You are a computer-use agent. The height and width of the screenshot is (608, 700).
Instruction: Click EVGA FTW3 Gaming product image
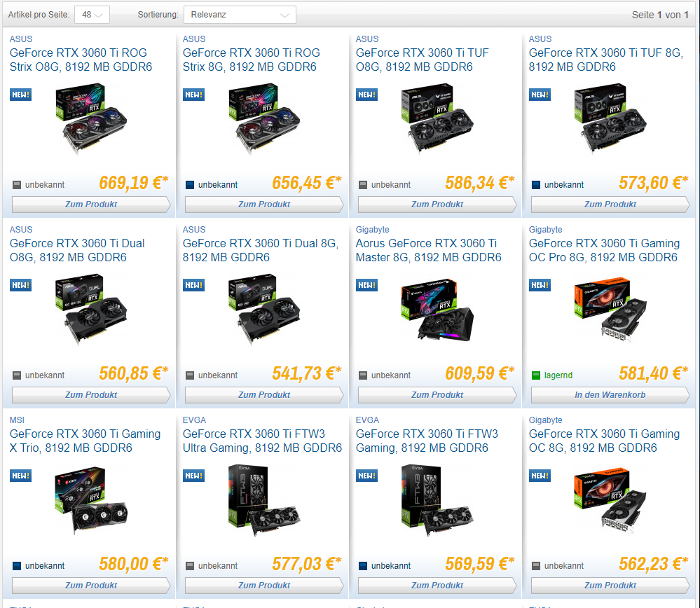point(437,500)
